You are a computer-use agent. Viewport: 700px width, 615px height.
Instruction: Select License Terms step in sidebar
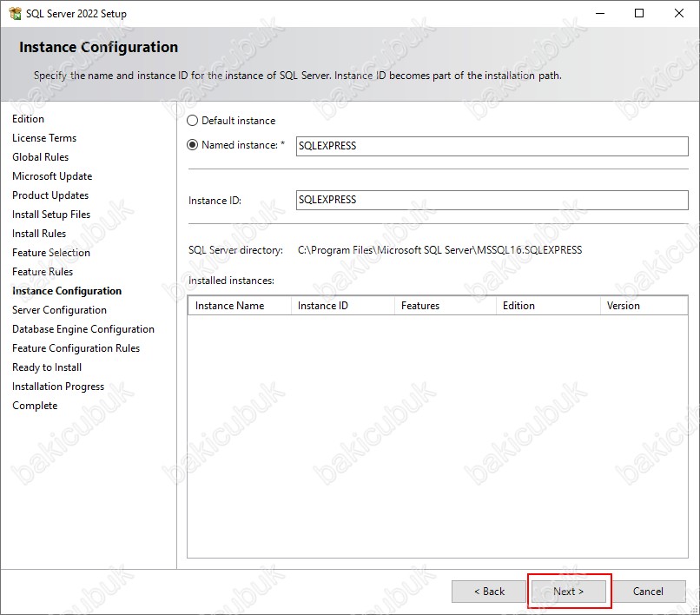pos(44,138)
